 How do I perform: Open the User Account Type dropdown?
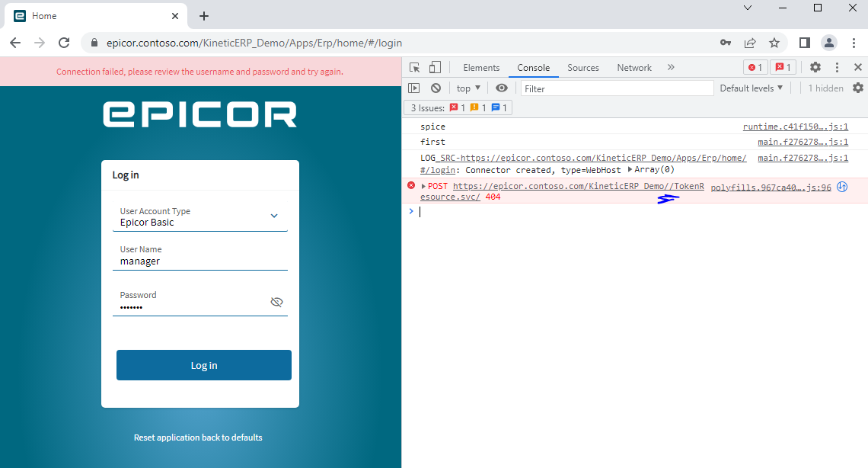[x=199, y=216]
